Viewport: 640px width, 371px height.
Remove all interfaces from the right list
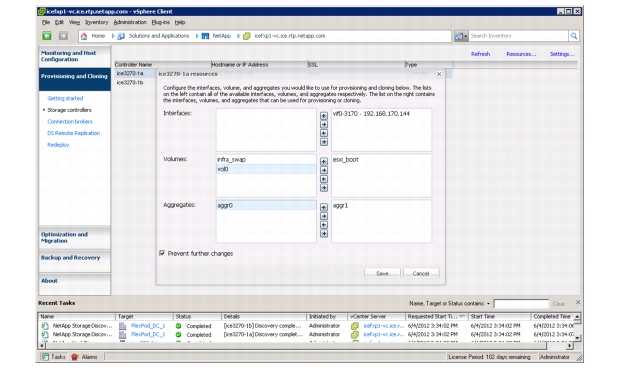tap(324, 142)
